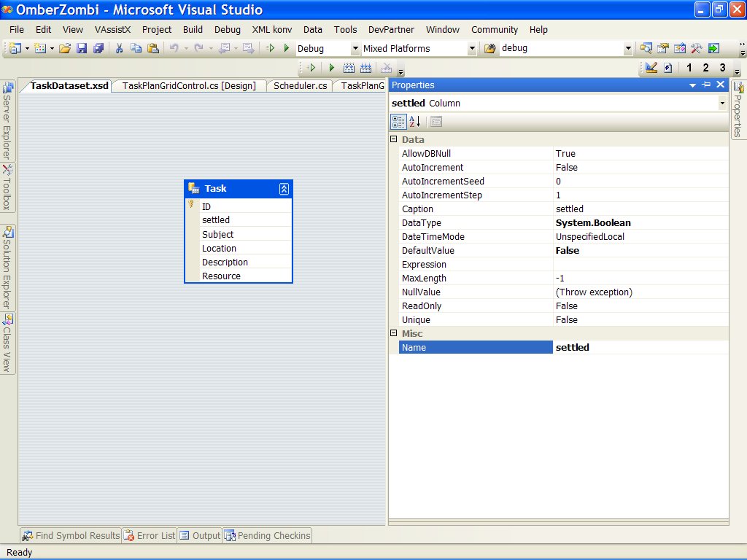747x560 pixels.
Task: Open the Output pane tab
Action: [200, 536]
